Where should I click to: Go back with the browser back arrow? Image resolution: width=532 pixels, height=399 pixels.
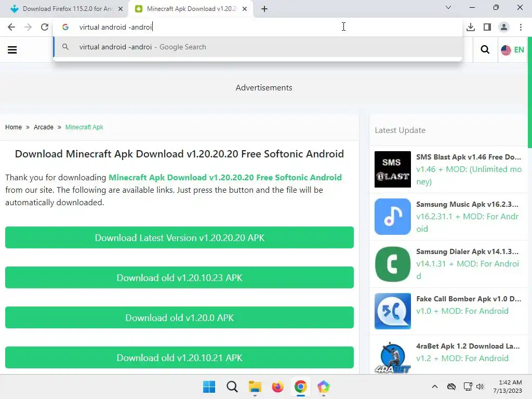coord(11,27)
